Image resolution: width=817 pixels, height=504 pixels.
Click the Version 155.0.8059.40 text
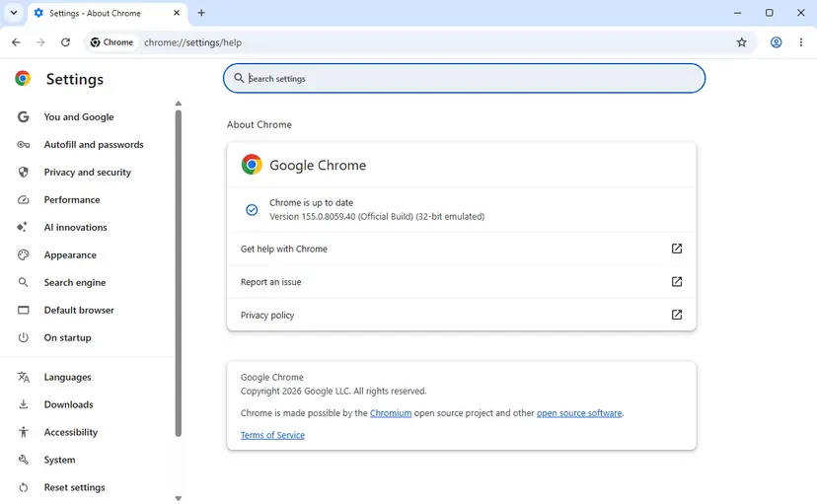[377, 217]
